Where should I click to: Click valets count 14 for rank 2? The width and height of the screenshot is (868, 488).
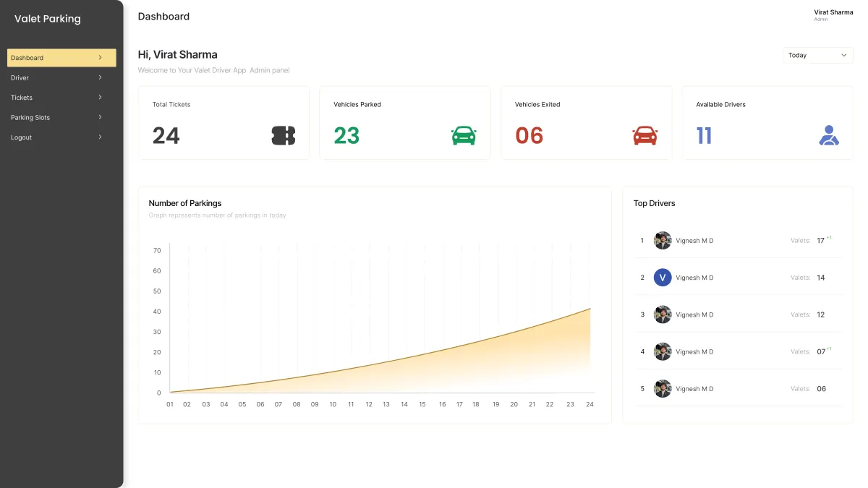[x=820, y=278]
